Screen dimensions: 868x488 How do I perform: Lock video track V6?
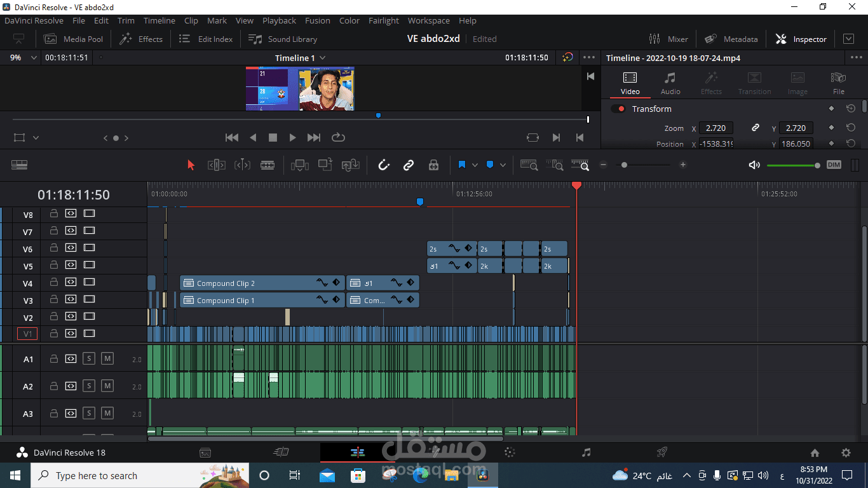(54, 248)
